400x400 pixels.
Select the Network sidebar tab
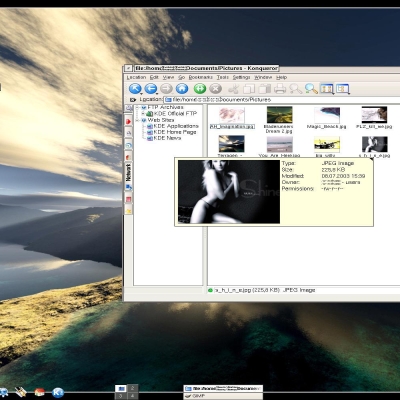click(x=128, y=177)
